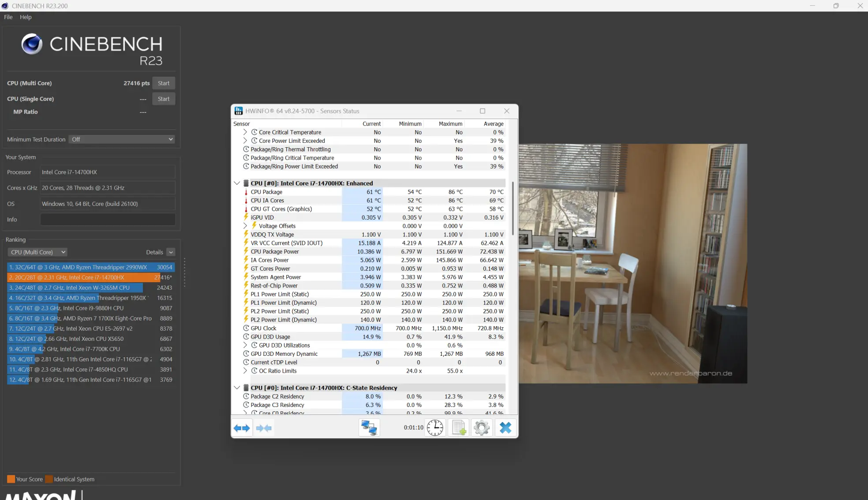Click the System Agent Power sensor row
The width and height of the screenshot is (868, 500).
373,277
